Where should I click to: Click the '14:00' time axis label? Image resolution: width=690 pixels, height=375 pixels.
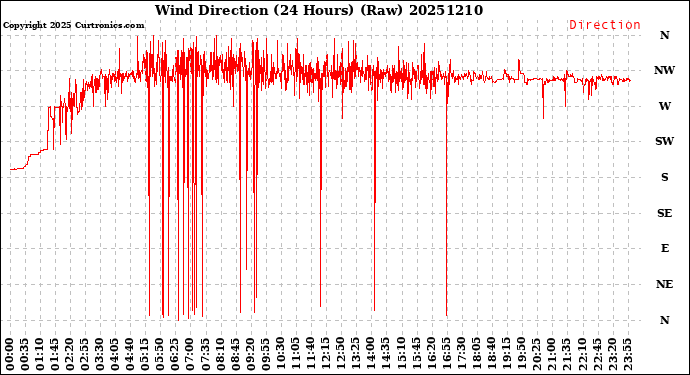click(x=371, y=354)
